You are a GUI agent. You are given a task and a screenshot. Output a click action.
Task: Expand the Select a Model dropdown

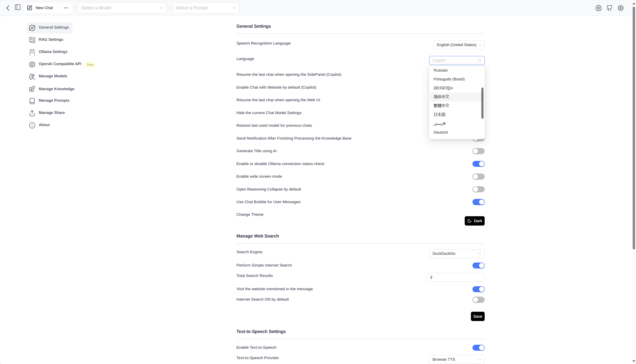(x=122, y=8)
